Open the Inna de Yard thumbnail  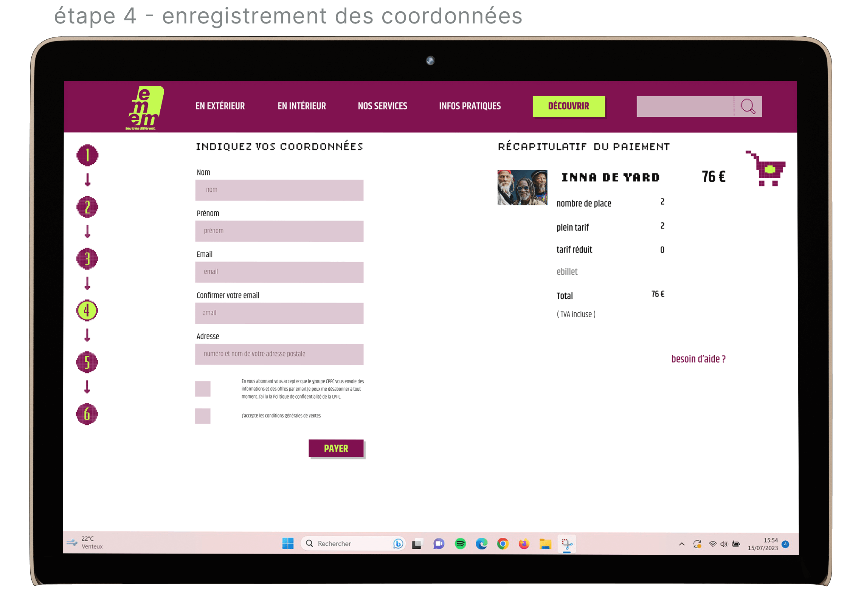[x=522, y=188]
